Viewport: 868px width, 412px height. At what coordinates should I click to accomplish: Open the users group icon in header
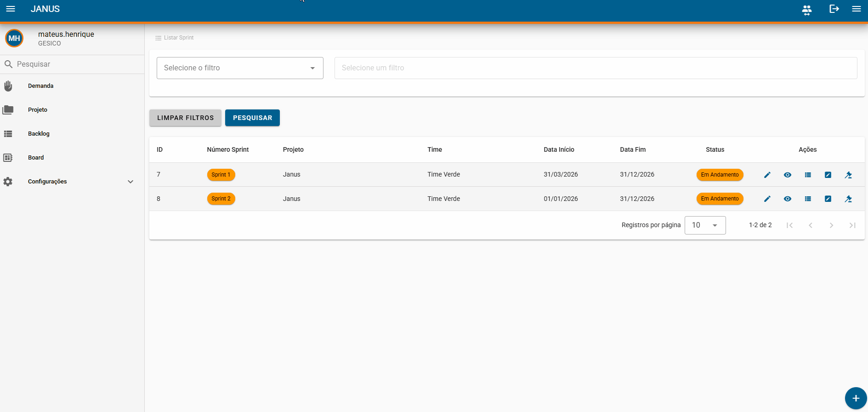(x=806, y=10)
